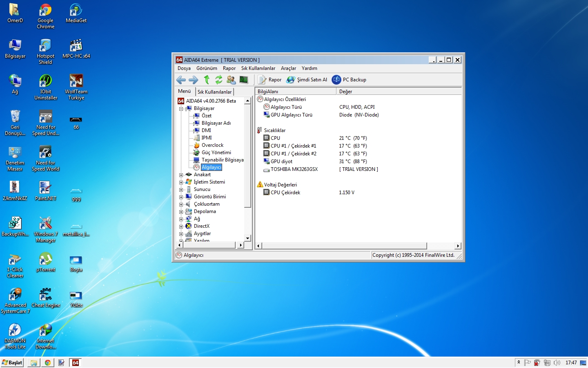Expand the Aygıtlar tree node
The height and width of the screenshot is (368, 588).
click(181, 234)
